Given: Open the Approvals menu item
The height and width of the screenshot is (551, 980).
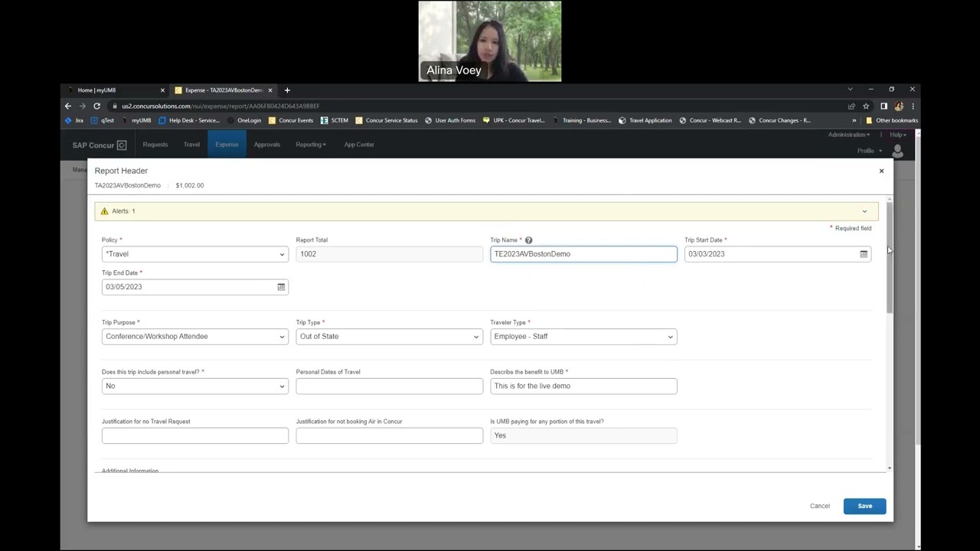Looking at the screenshot, I should (x=267, y=145).
